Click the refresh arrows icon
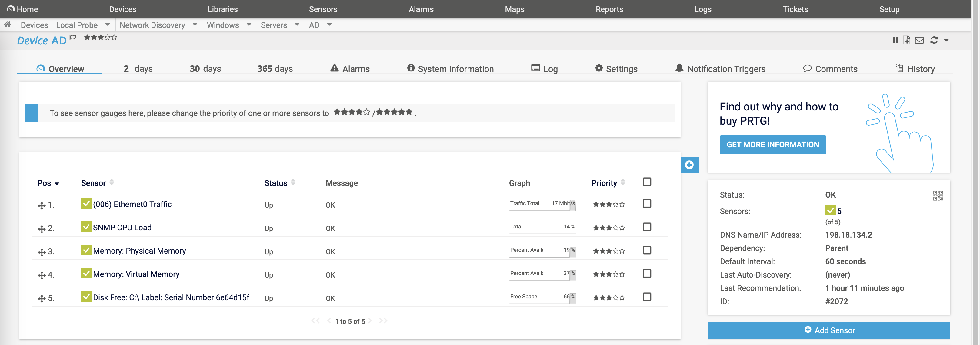This screenshot has width=980, height=345. click(934, 40)
